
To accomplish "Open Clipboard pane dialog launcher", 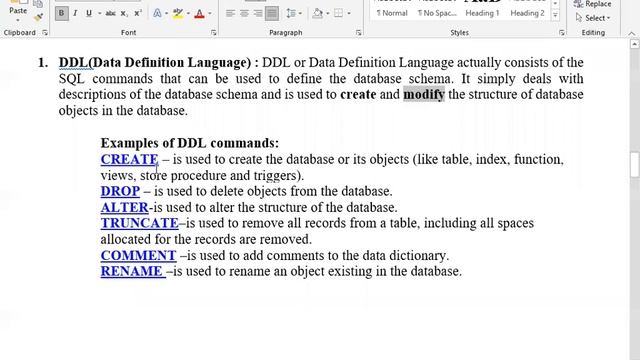I will click(45, 33).
